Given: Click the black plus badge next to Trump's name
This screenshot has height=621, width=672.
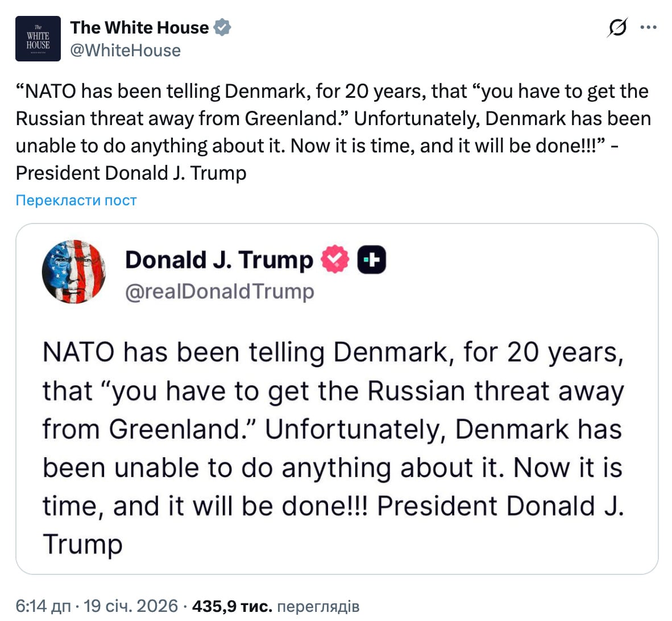Looking at the screenshot, I should click(371, 260).
